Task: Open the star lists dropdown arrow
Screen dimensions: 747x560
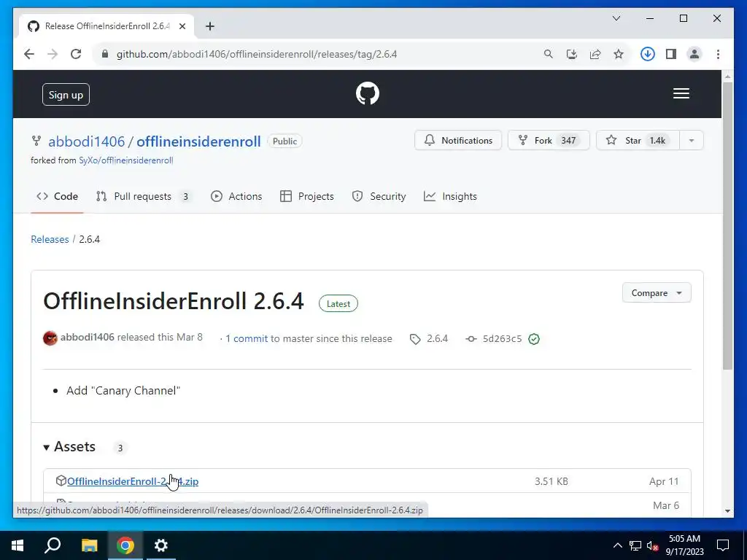Action: click(x=692, y=141)
